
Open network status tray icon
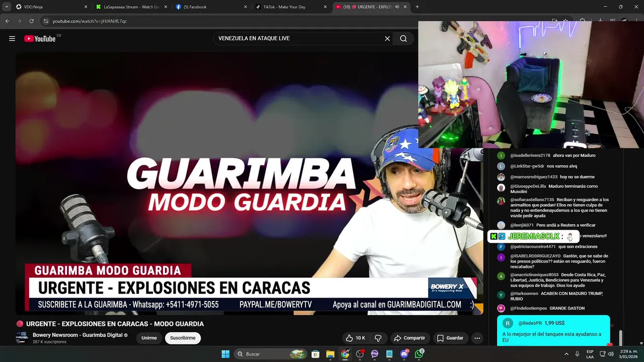603,354
